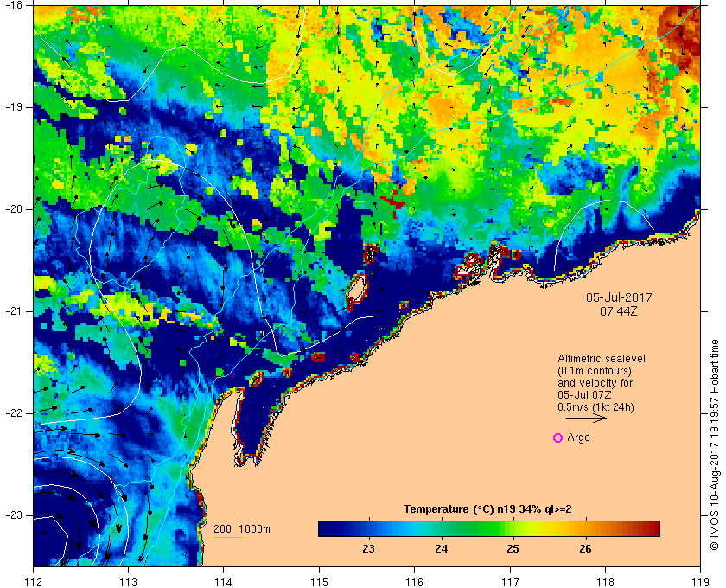
Task: Click the longitude axis label 119
Action: 701,581
